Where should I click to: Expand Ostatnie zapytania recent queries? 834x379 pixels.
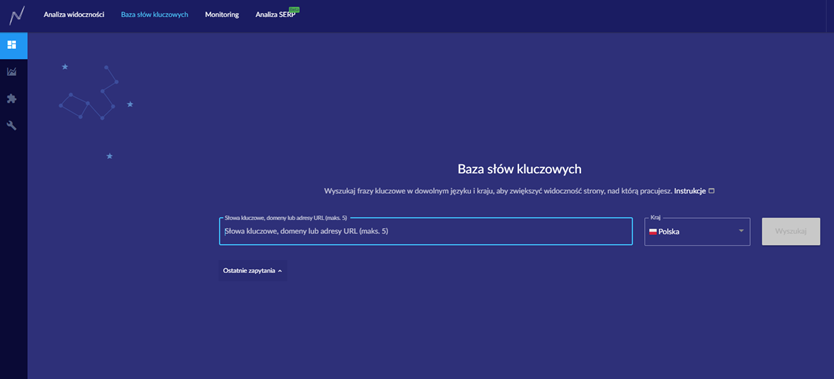pos(253,271)
